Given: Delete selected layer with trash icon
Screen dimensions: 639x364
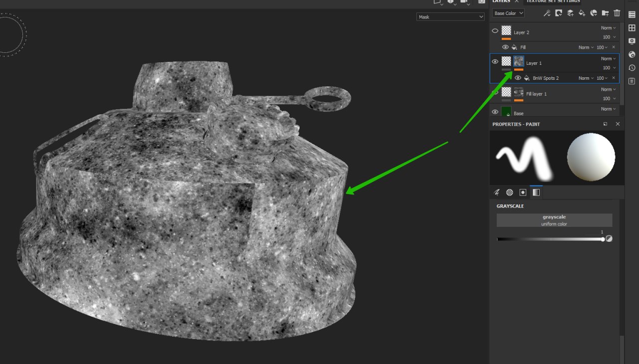Looking at the screenshot, I should click(617, 13).
